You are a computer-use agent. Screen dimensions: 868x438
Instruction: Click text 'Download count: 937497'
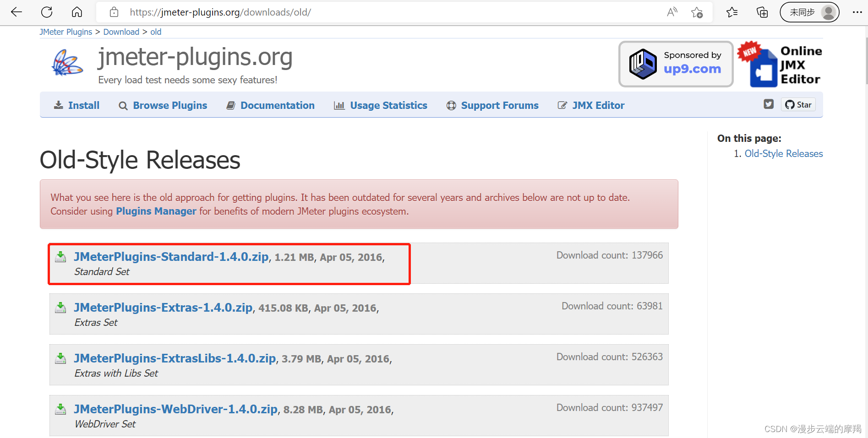tap(610, 408)
